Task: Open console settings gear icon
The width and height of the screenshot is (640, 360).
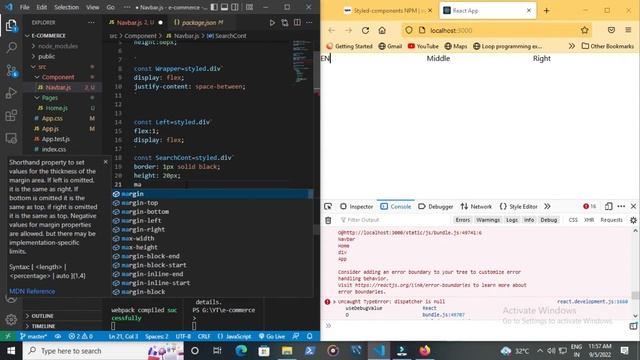Action: point(633,220)
